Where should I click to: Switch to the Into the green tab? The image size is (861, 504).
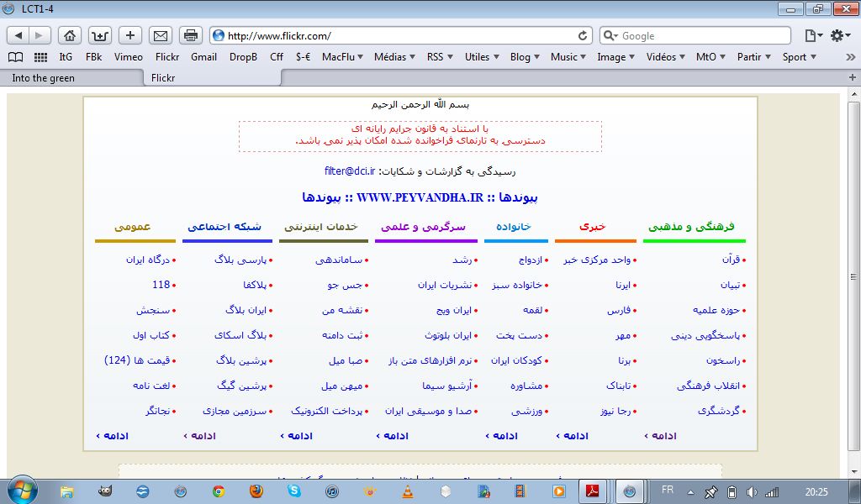click(x=71, y=78)
